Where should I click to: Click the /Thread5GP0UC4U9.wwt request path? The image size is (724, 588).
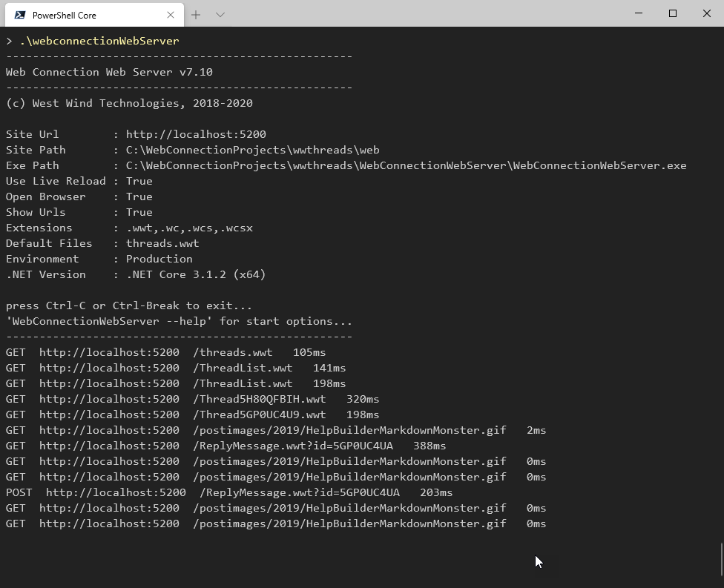[x=260, y=415]
